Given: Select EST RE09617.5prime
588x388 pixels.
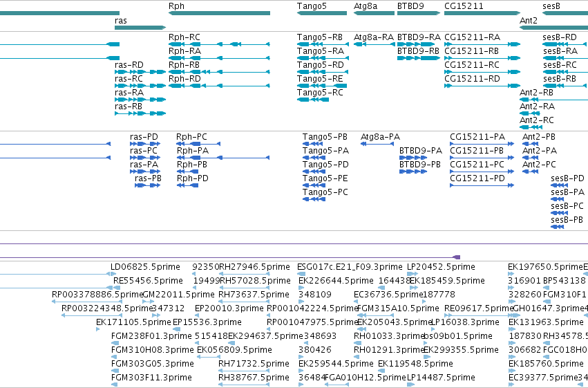Looking at the screenshot, I should tap(479, 309).
